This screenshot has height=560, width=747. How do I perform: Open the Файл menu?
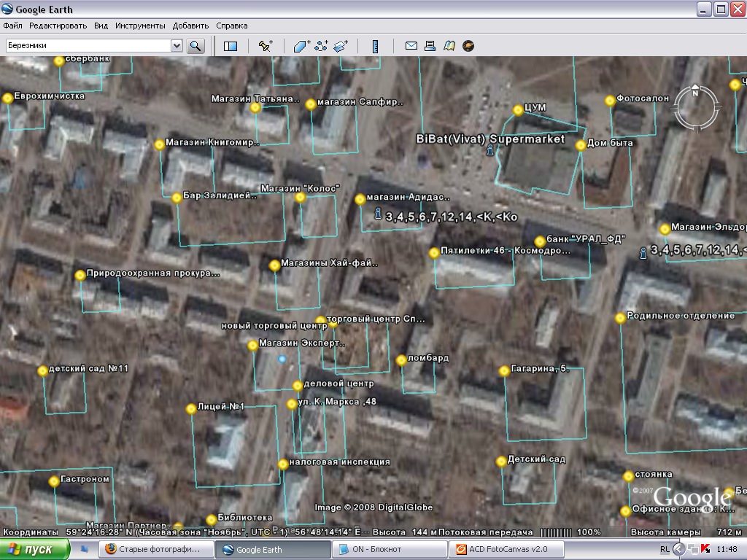12,26
